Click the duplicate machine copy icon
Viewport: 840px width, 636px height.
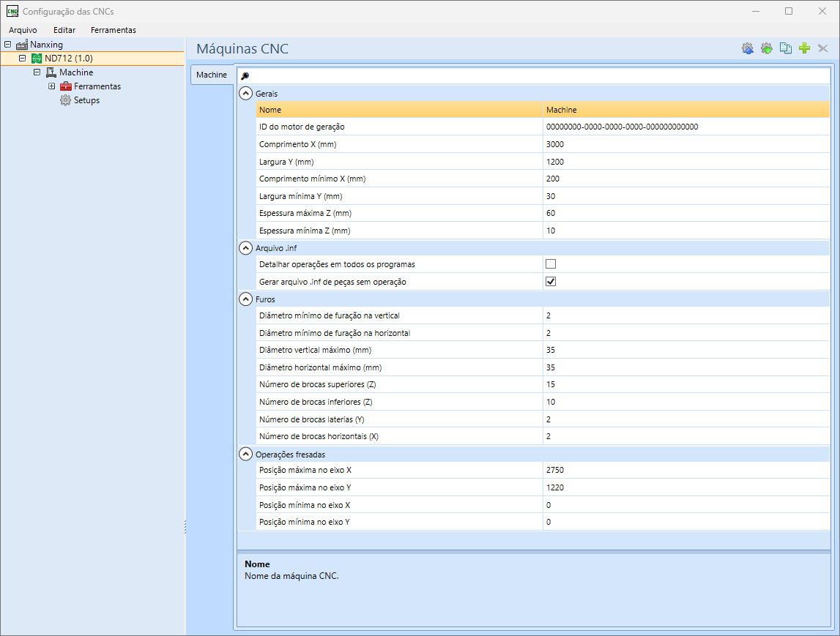pos(785,49)
